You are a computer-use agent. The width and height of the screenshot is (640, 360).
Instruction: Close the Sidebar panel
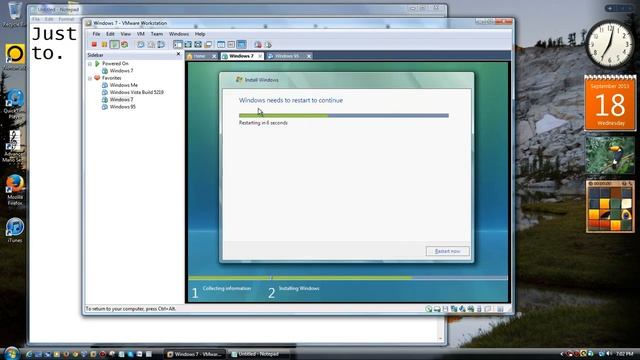click(178, 54)
